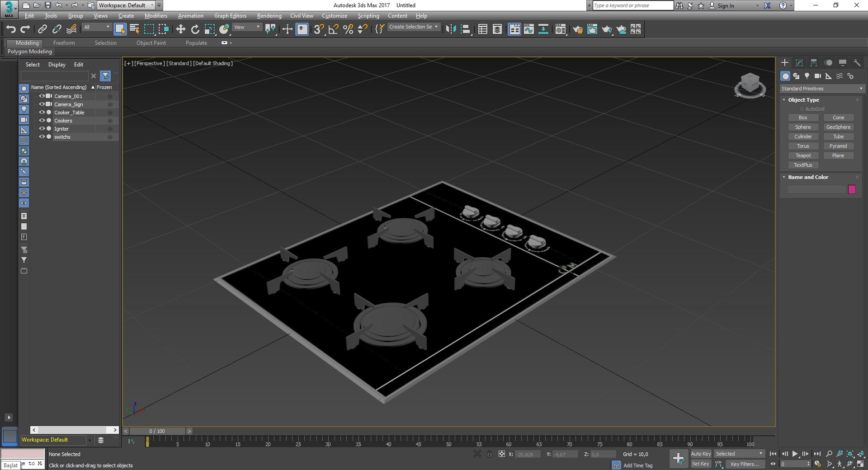Open Select by Name dialog icon
This screenshot has height=470, width=868.
point(134,29)
